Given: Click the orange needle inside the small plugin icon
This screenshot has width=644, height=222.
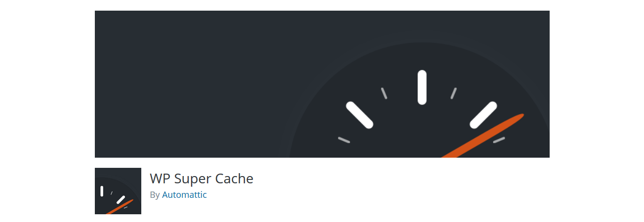Looking at the screenshot, I should [119, 207].
